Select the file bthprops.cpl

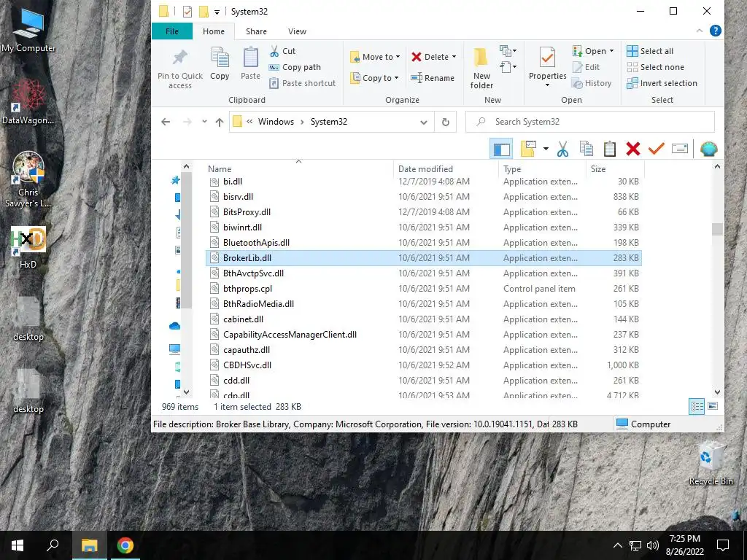(424, 289)
